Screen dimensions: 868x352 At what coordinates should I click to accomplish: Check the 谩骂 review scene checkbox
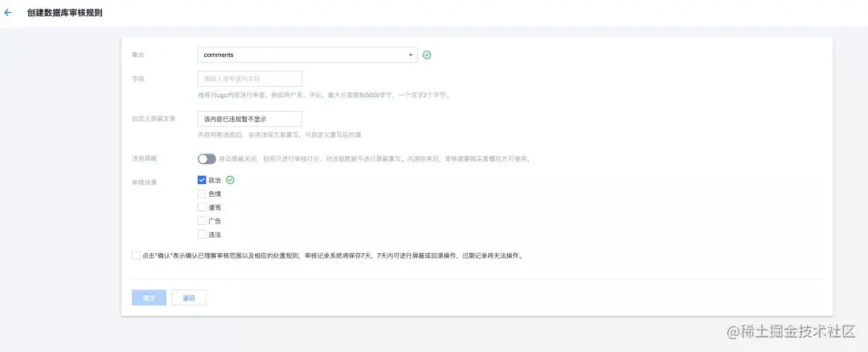(x=202, y=207)
